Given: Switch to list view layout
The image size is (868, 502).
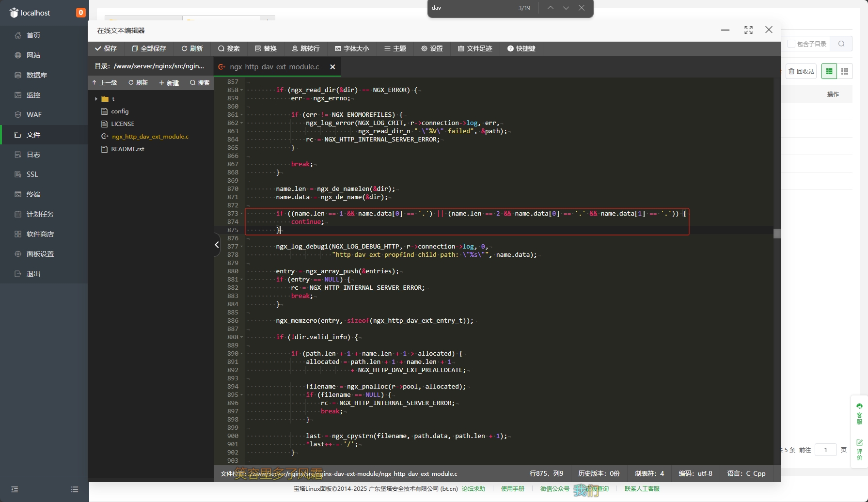Looking at the screenshot, I should pos(829,71).
